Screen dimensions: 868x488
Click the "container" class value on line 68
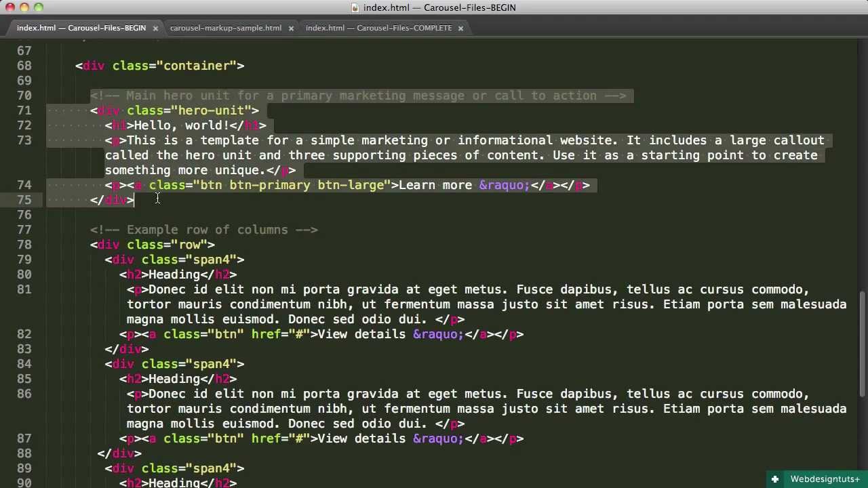pos(197,66)
